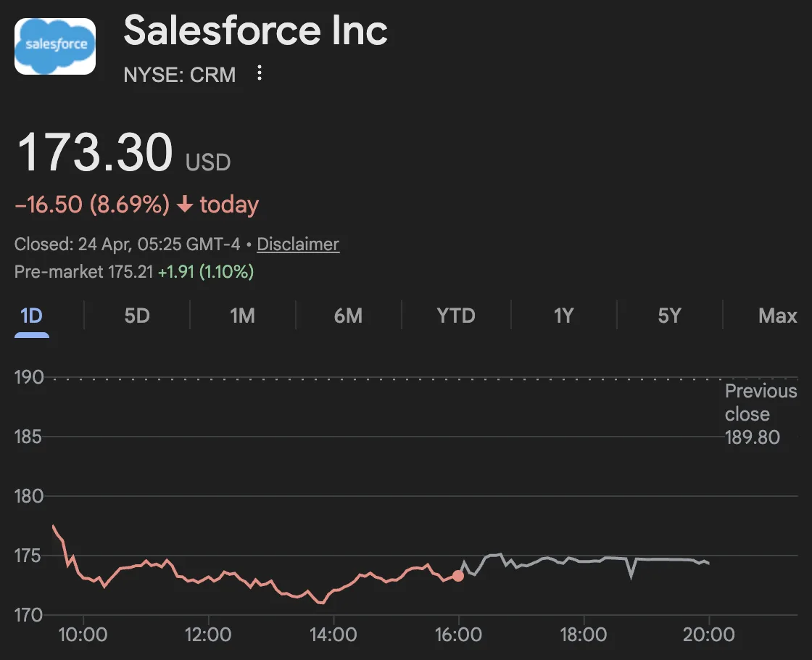Click the Salesforce cloud logo
This screenshot has height=660, width=812.
[x=55, y=46]
